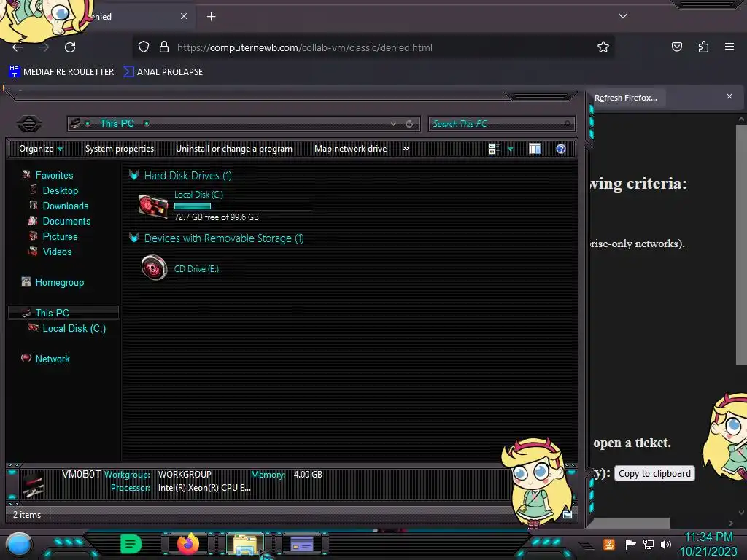Open the purple card app on taskbar
Screen dimensions: 747x560
[x=302, y=544]
